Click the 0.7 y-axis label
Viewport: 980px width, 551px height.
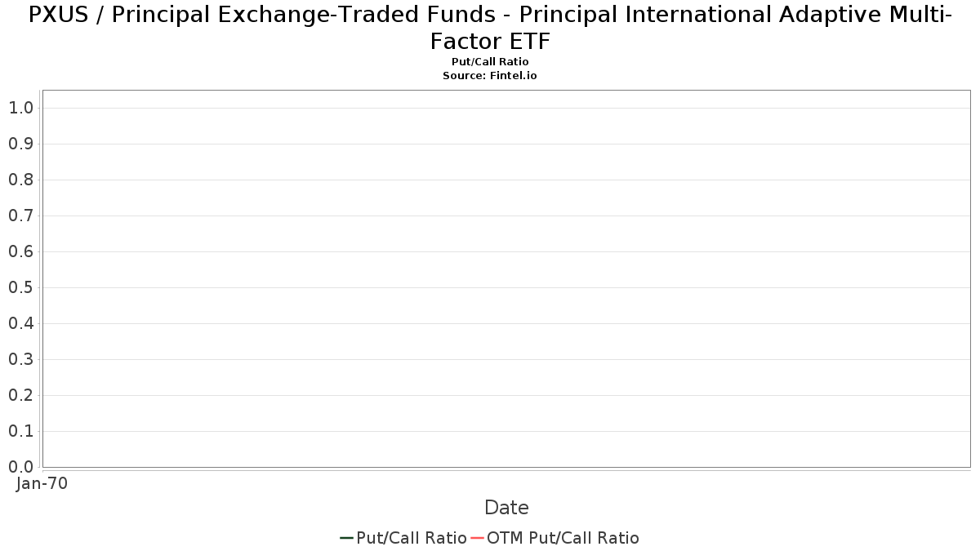(x=20, y=216)
